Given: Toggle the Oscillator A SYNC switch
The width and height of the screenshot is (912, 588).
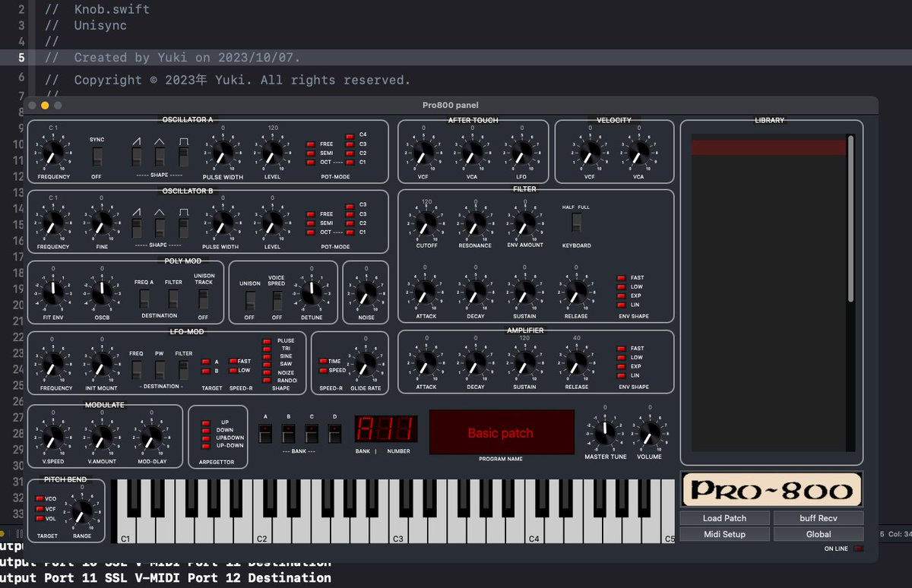Looking at the screenshot, I should pos(97,157).
